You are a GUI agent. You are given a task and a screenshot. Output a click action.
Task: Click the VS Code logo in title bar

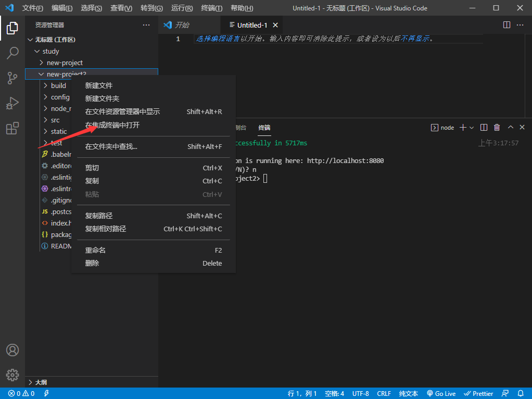(9, 8)
